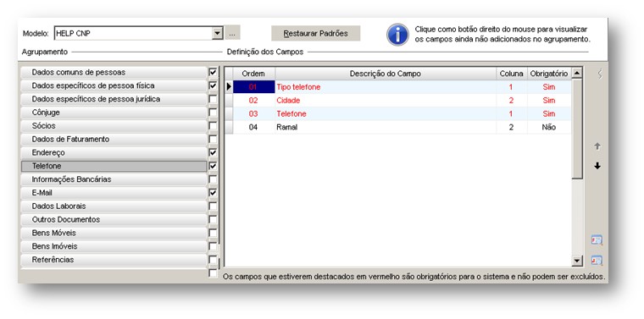Image resolution: width=644 pixels, height=319 pixels.
Task: Click the Restaurar Padrões button
Action: tap(315, 33)
